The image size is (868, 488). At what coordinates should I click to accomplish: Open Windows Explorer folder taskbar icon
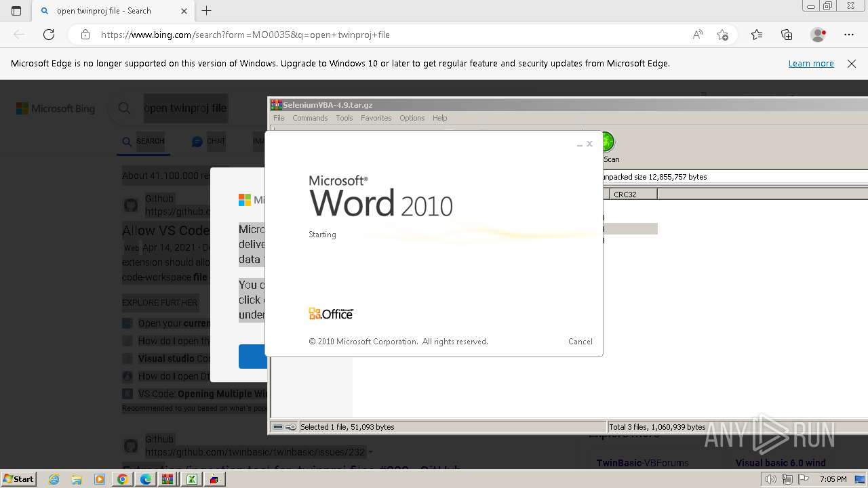click(77, 479)
